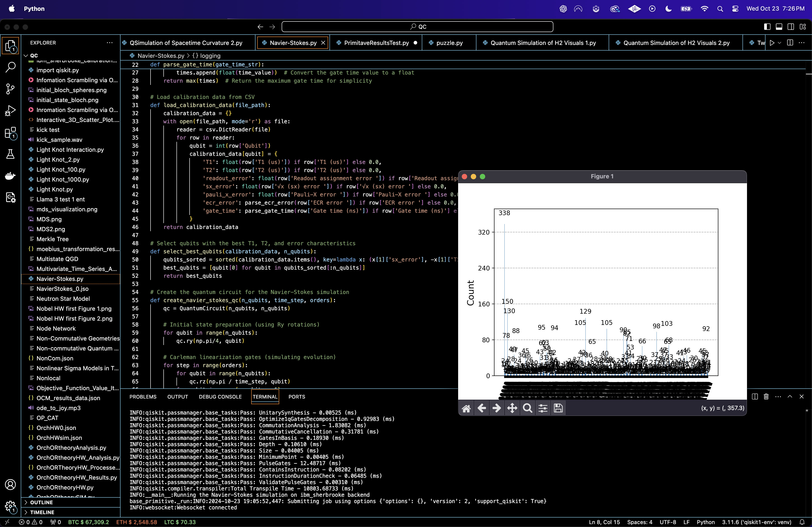Open Spotlight search in macOS menu bar
The height and width of the screenshot is (527, 812).
tap(720, 9)
